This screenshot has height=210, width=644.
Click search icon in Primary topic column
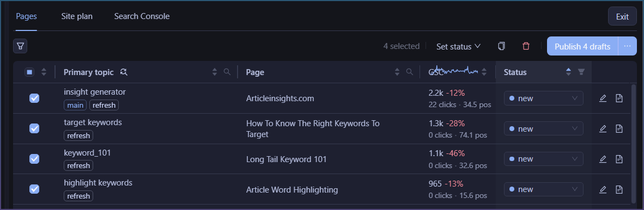coord(227,72)
